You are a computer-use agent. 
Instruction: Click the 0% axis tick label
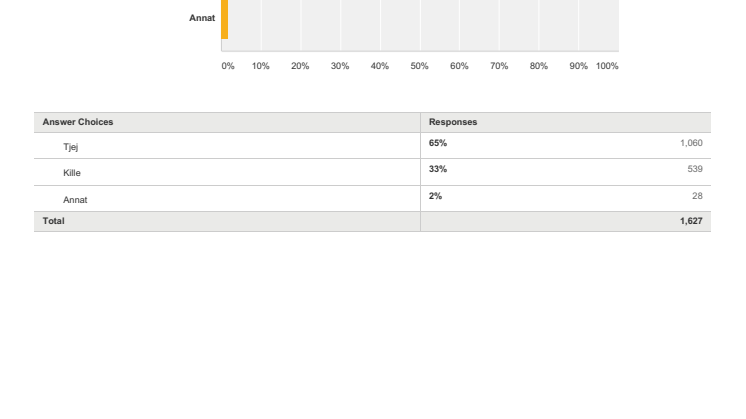tap(228, 66)
